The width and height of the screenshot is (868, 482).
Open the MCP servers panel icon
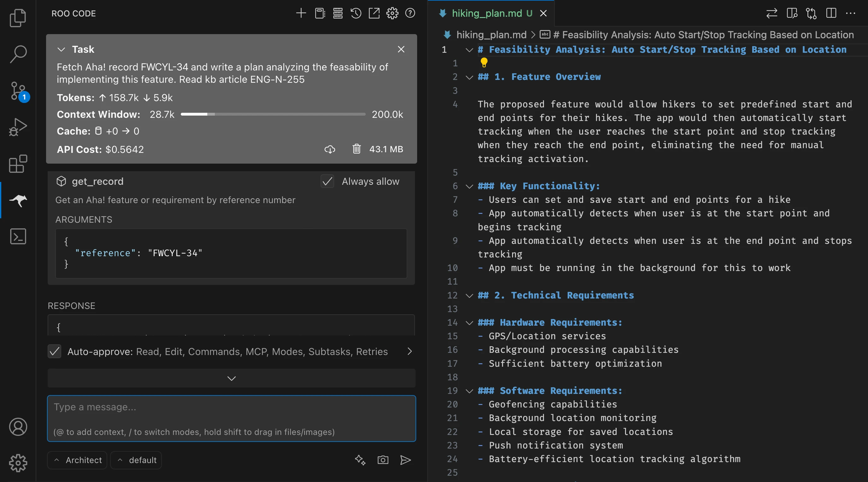337,13
